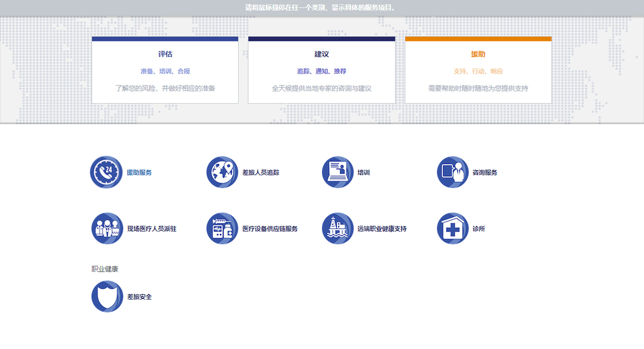Open the 医疗设备供应链服务 text link
The width and height of the screenshot is (644, 349).
(270, 229)
